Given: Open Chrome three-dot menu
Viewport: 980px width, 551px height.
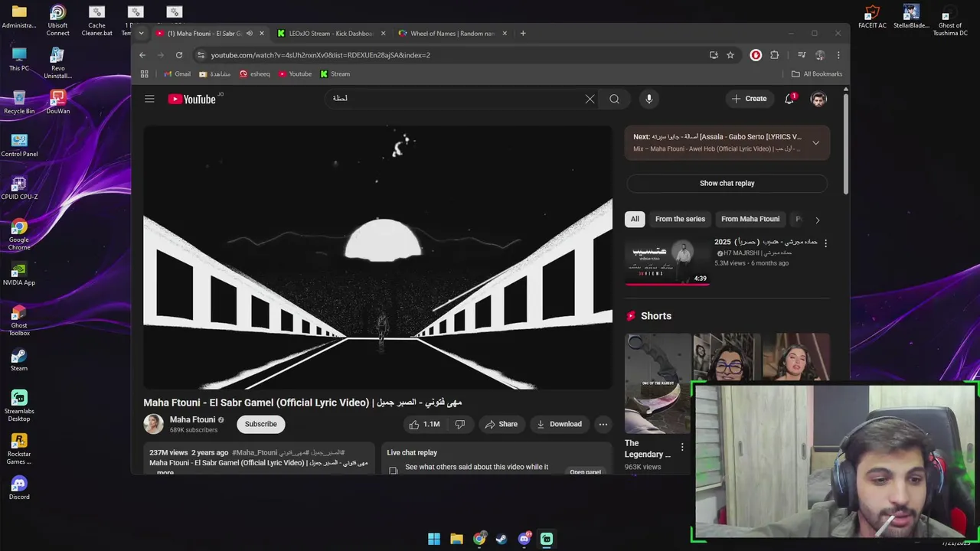Looking at the screenshot, I should click(838, 55).
